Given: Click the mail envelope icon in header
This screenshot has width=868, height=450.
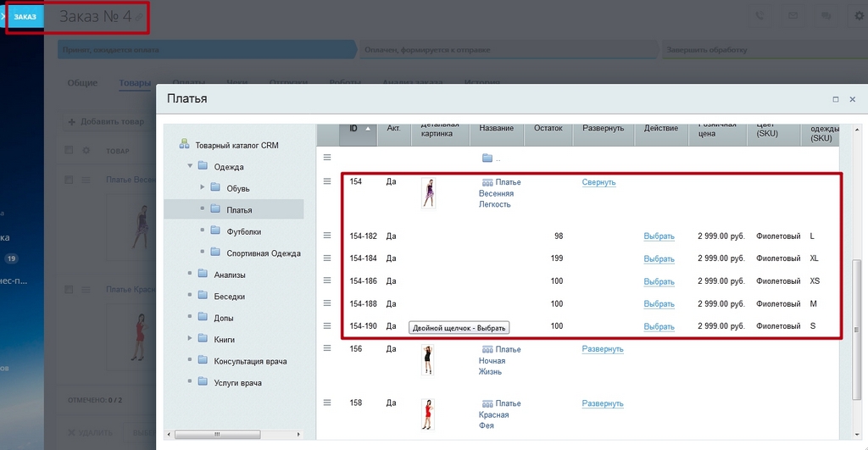Looking at the screenshot, I should click(x=793, y=16).
